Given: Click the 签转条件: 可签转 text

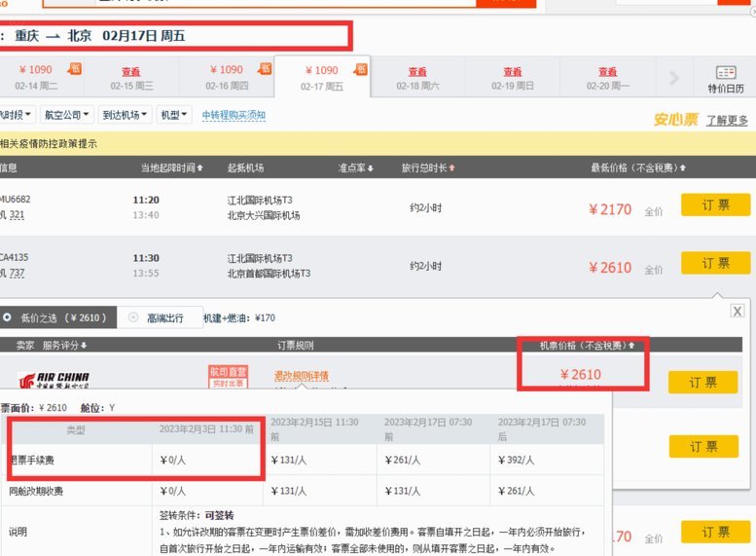Looking at the screenshot, I should [x=197, y=515].
